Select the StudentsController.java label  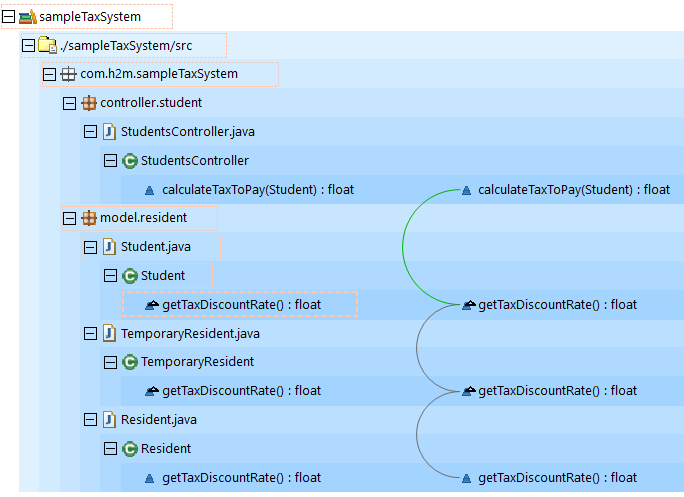click(188, 132)
